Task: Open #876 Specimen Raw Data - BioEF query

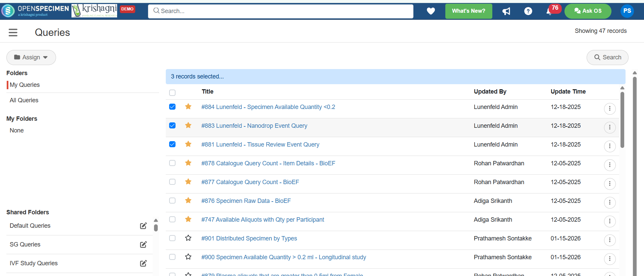Action: tap(246, 201)
